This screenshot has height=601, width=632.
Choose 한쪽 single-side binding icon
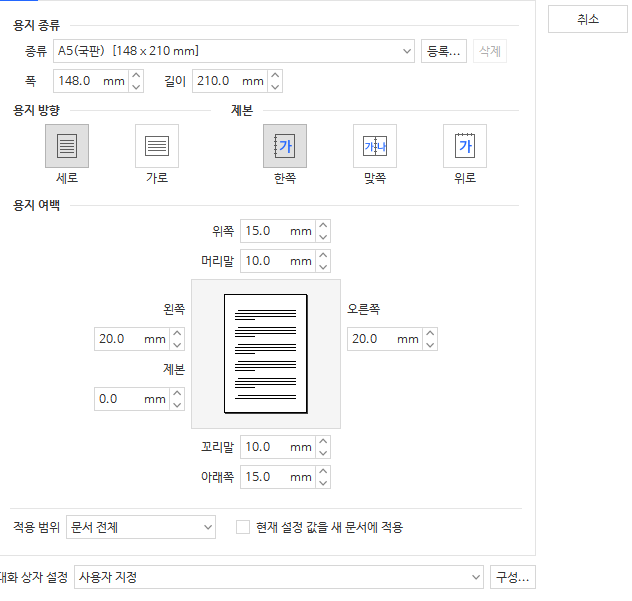click(285, 146)
